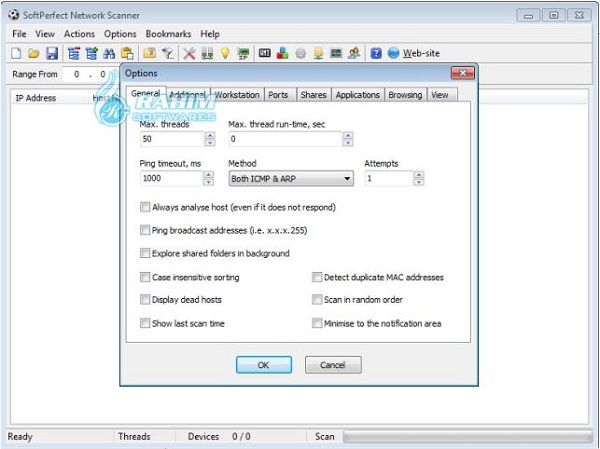Click the black WMI toolbar icon
600x449 pixels.
(264, 53)
